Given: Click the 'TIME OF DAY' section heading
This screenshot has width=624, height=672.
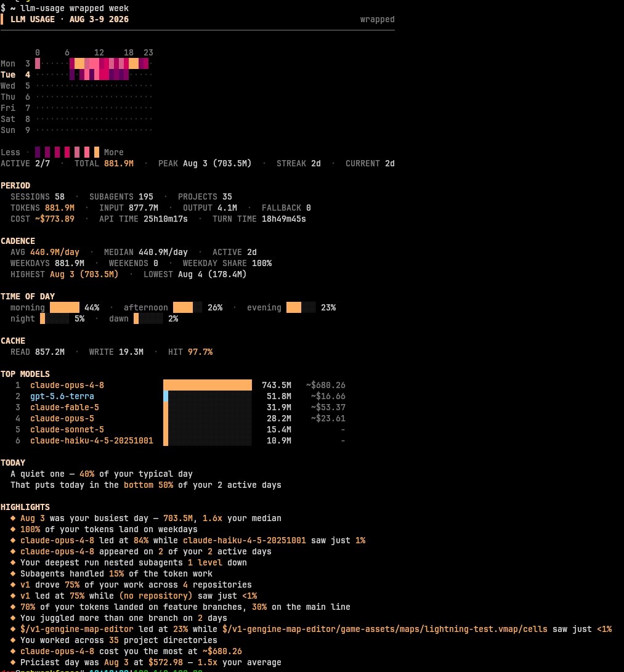Looking at the screenshot, I should [x=28, y=296].
